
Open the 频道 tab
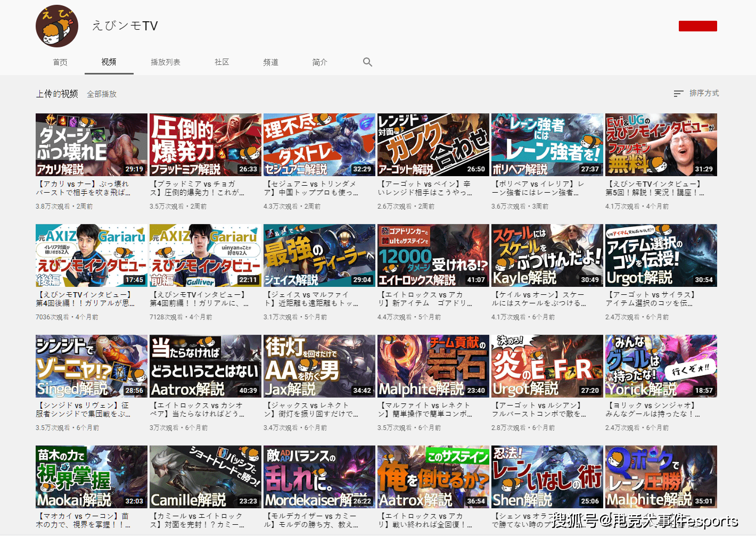point(271,62)
